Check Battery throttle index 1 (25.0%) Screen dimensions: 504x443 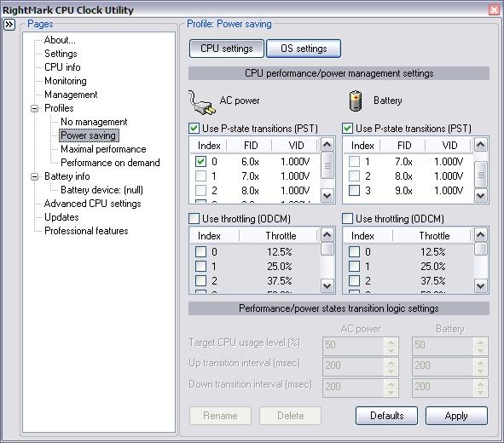pos(354,266)
